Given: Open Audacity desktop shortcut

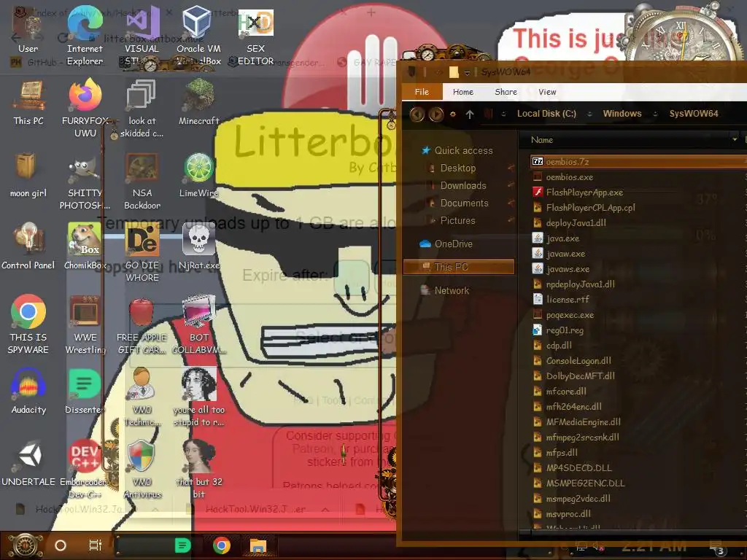Looking at the screenshot, I should [x=28, y=392].
